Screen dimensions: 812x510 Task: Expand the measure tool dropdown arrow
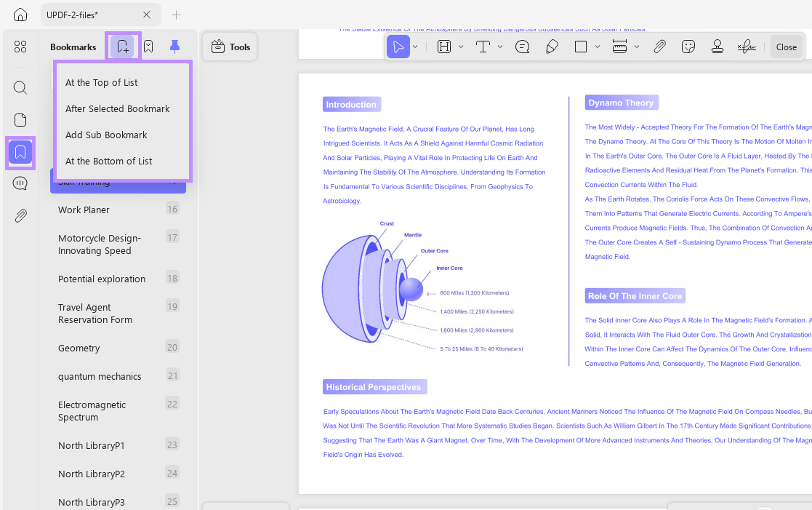coord(637,47)
